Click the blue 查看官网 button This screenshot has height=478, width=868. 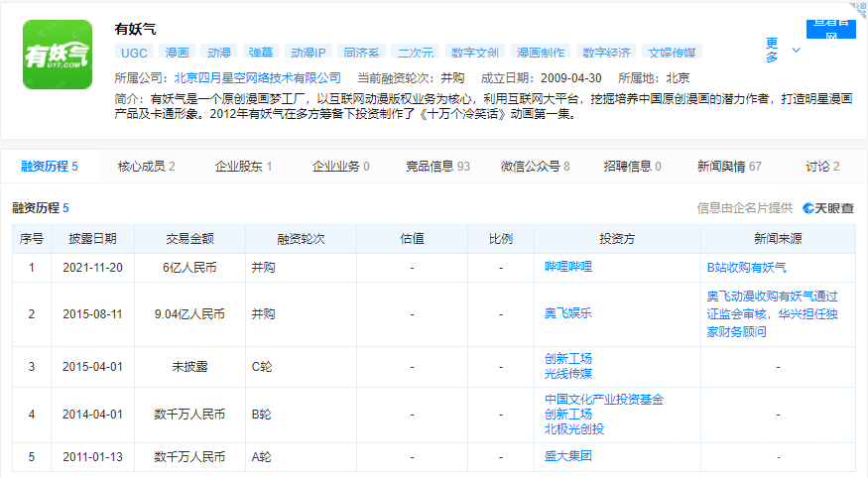[831, 28]
